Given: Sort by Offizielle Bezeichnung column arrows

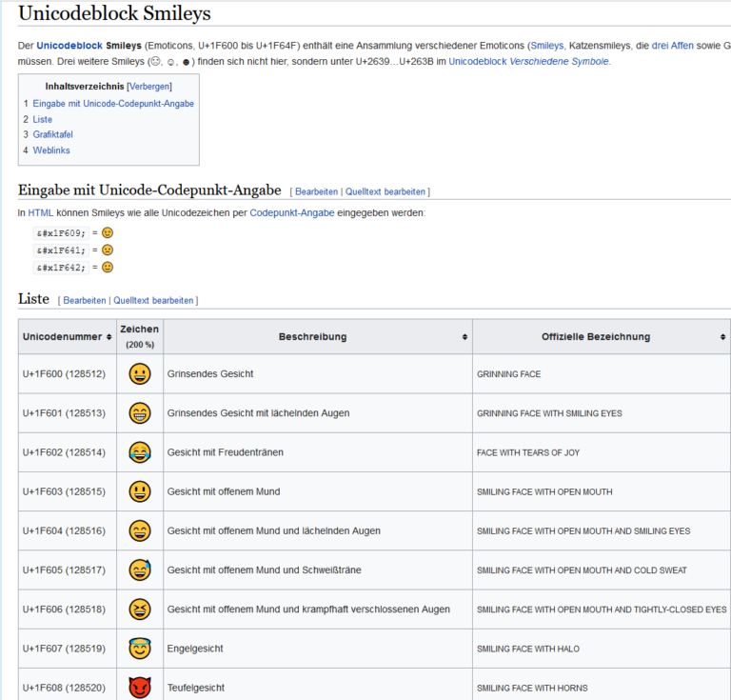Looking at the screenshot, I should coord(722,337).
